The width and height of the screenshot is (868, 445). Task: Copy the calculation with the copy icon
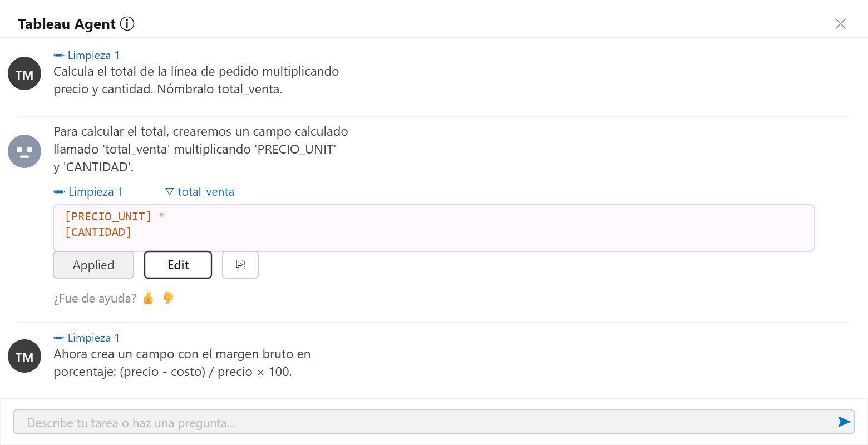pos(240,265)
